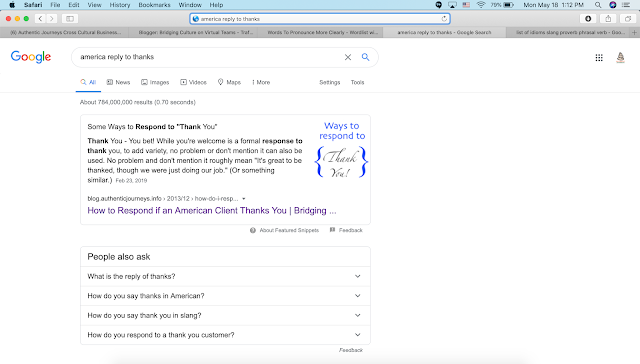This screenshot has height=364, width=640.
Task: Open the Google apps grid icon
Action: (599, 58)
